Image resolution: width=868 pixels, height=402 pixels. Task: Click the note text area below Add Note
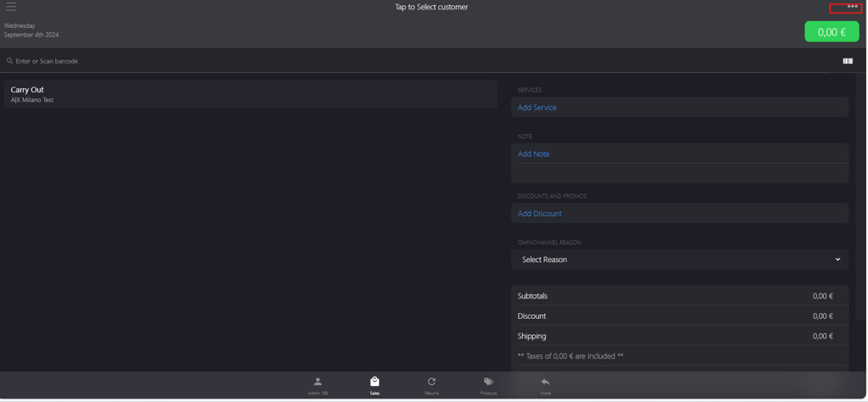click(x=680, y=173)
